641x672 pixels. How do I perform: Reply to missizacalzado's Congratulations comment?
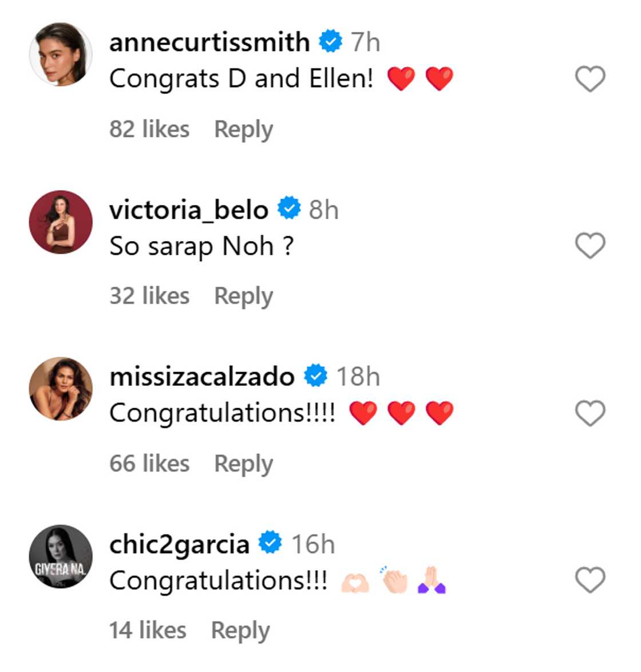pos(243,464)
